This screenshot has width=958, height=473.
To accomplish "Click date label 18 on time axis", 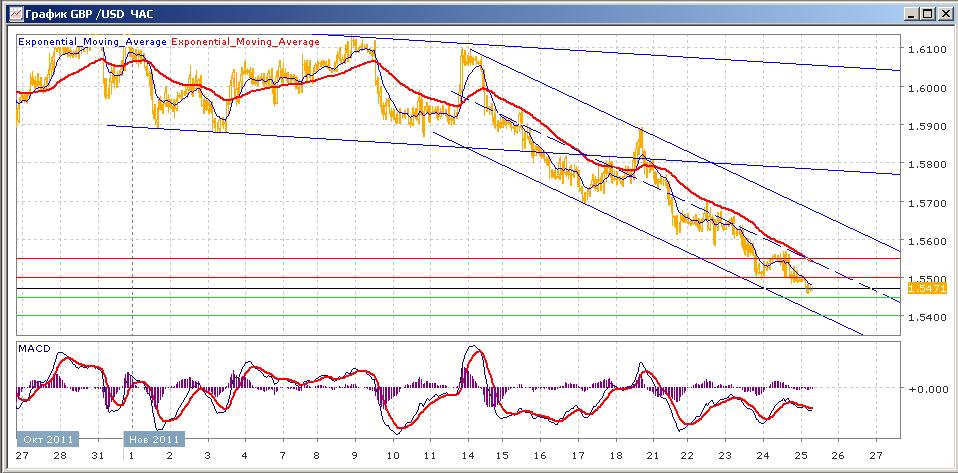I will pos(615,456).
